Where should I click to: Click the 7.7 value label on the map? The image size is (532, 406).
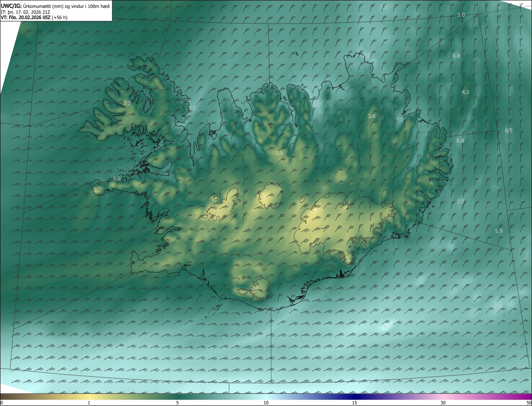pyautogui.click(x=384, y=7)
